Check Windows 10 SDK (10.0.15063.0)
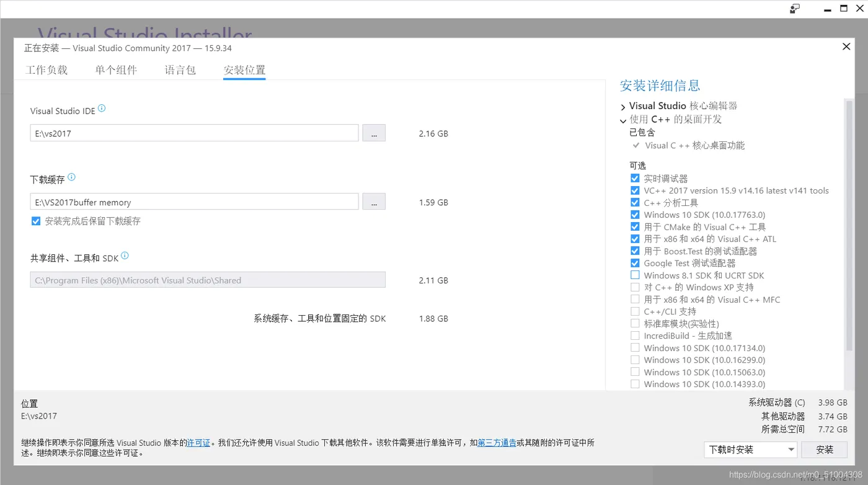Screen dimensions: 868x485 click(635, 372)
